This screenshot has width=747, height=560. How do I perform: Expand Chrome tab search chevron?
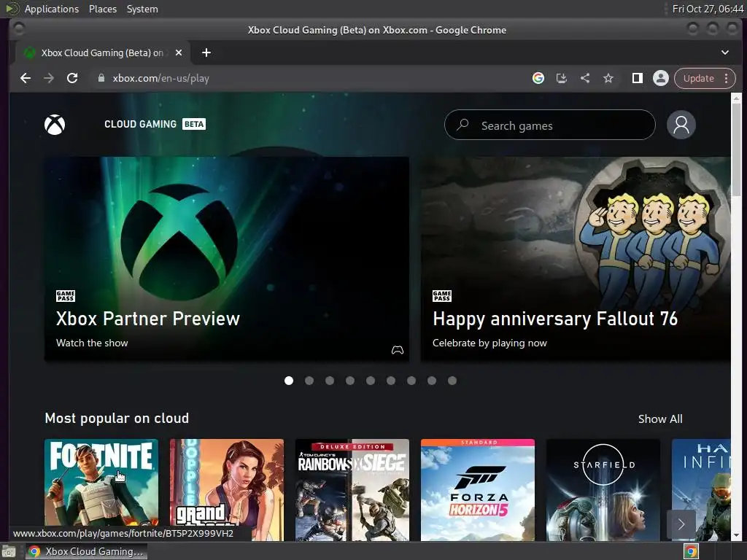pyautogui.click(x=724, y=52)
